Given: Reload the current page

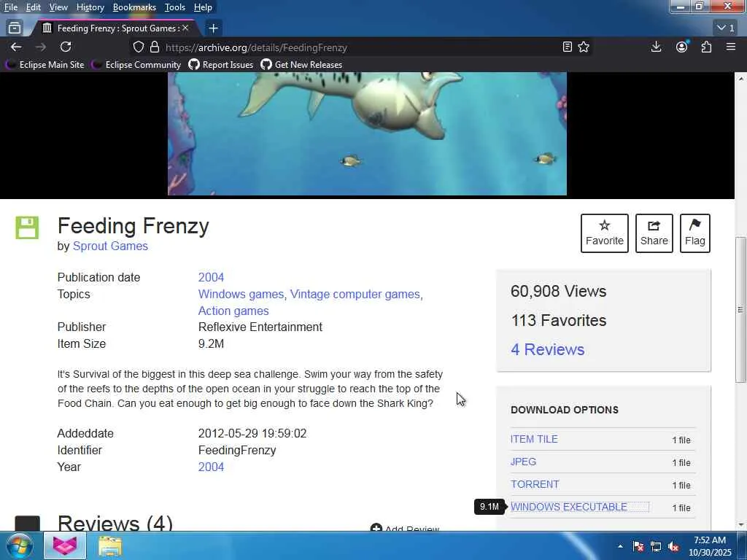Looking at the screenshot, I should (66, 47).
